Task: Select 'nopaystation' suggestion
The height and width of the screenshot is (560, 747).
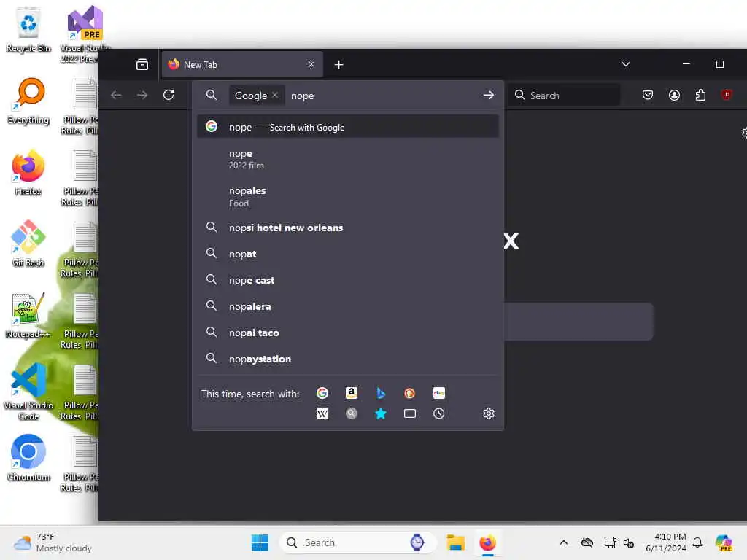Action: click(348, 359)
